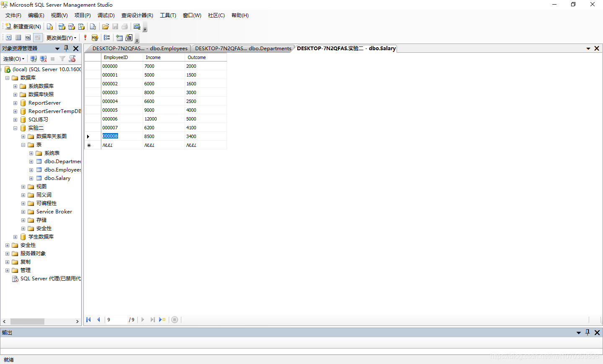This screenshot has height=364, width=603.
Task: Collapse the 实验二 database node
Action: pyautogui.click(x=15, y=128)
